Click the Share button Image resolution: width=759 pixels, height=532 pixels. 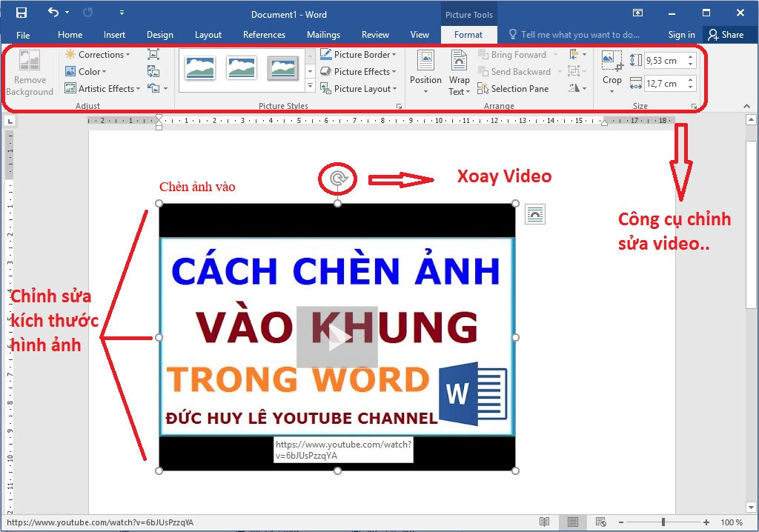[726, 35]
